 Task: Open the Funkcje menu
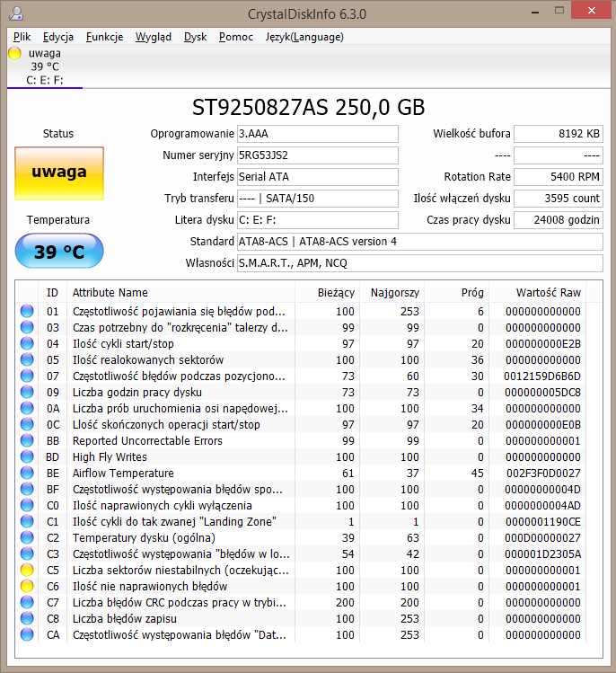pos(105,37)
